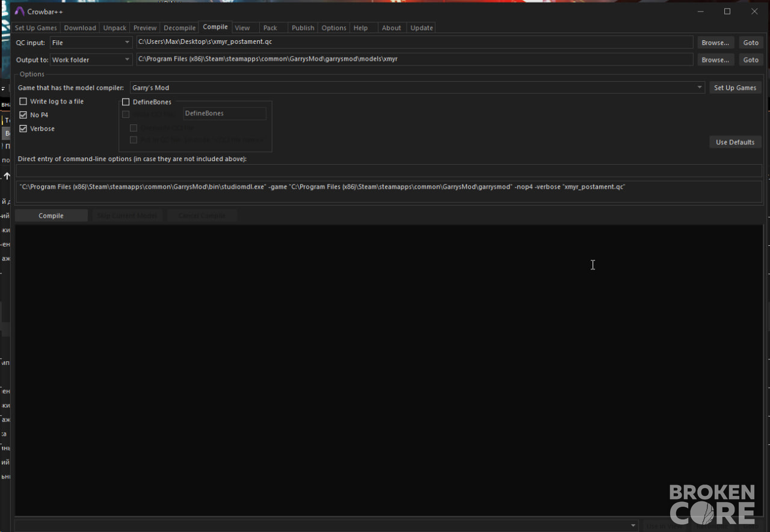Click the QC input file path field
770x532 pixels.
414,43
